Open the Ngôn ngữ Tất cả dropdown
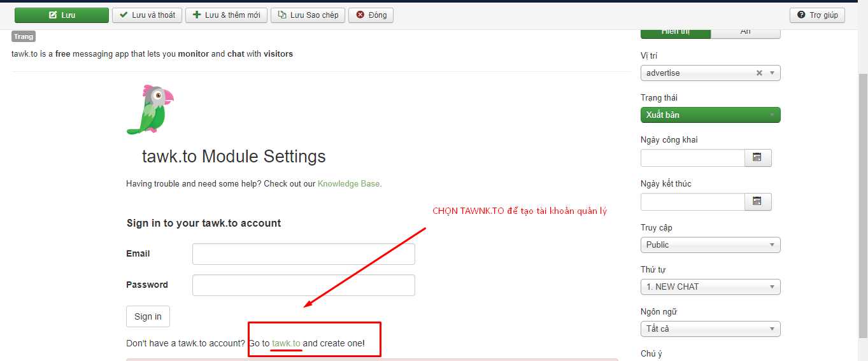The height and width of the screenshot is (361, 868). (711, 329)
